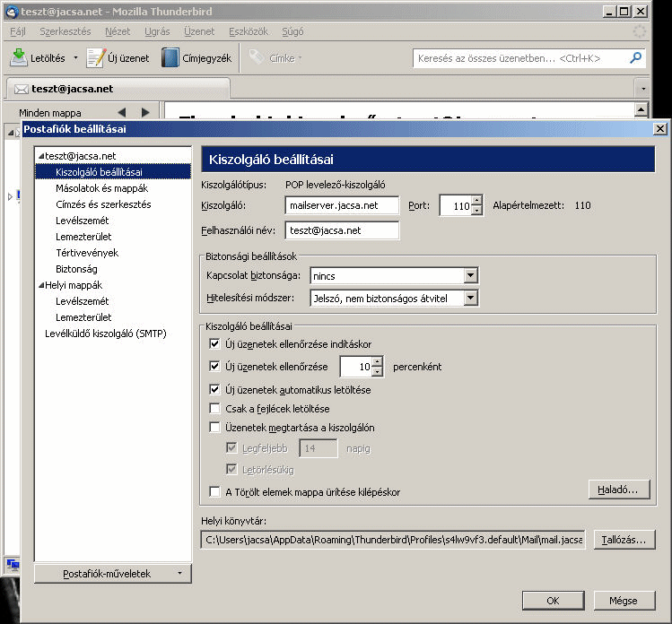Image resolution: width=672 pixels, height=624 pixels.
Task: Click the Tallózás... browse button
Action: [624, 540]
